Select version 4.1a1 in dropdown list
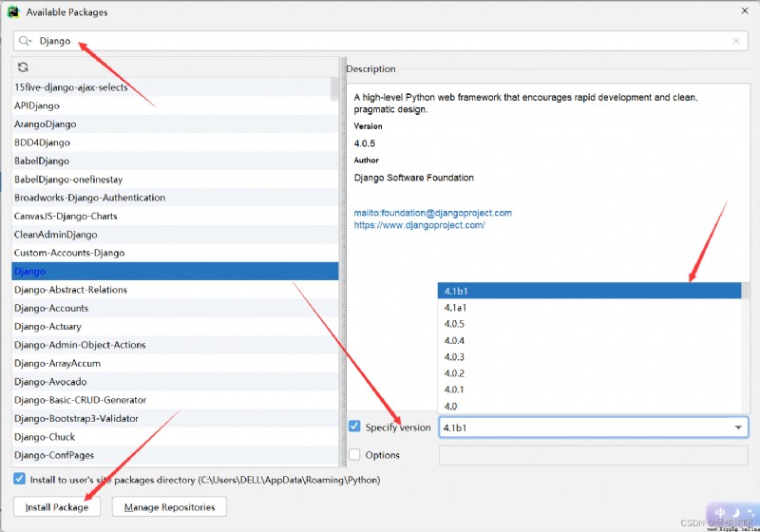760x532 pixels. (x=589, y=307)
